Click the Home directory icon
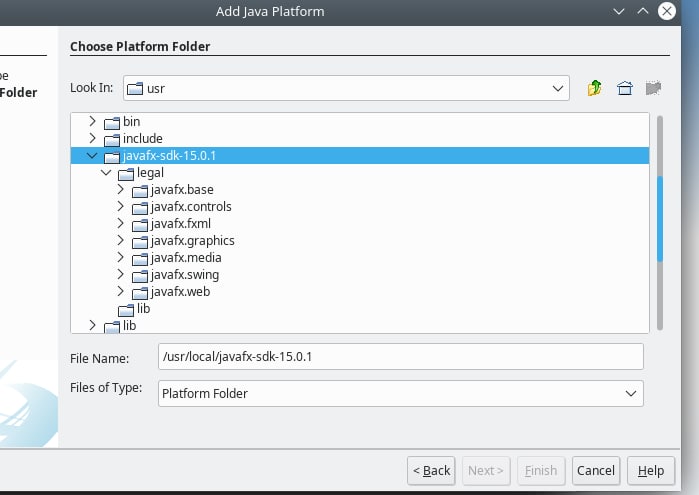 point(625,88)
